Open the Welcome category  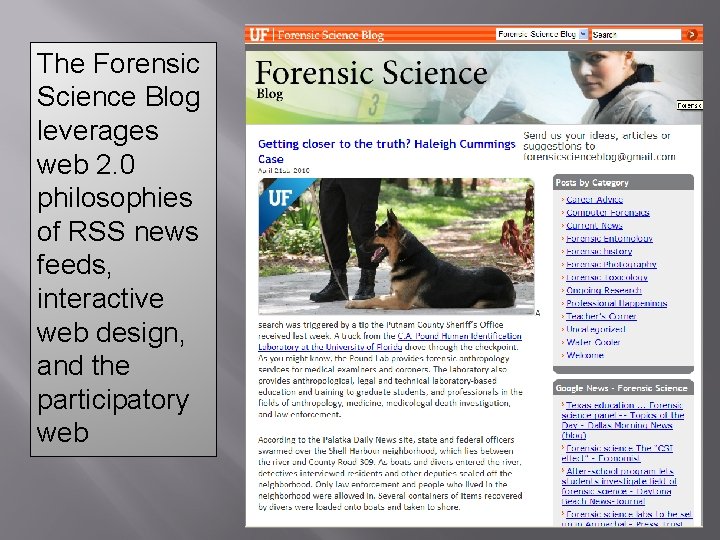click(585, 355)
